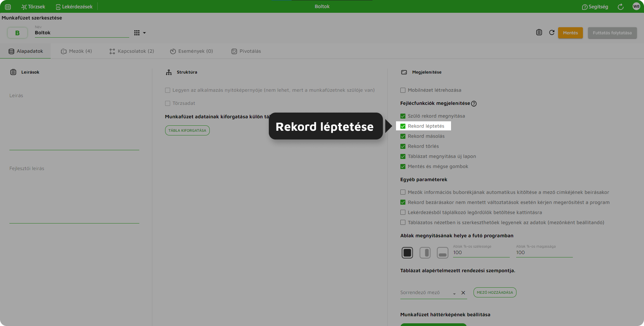Click the Leírások section icon
Image resolution: width=644 pixels, height=326 pixels.
(13, 72)
